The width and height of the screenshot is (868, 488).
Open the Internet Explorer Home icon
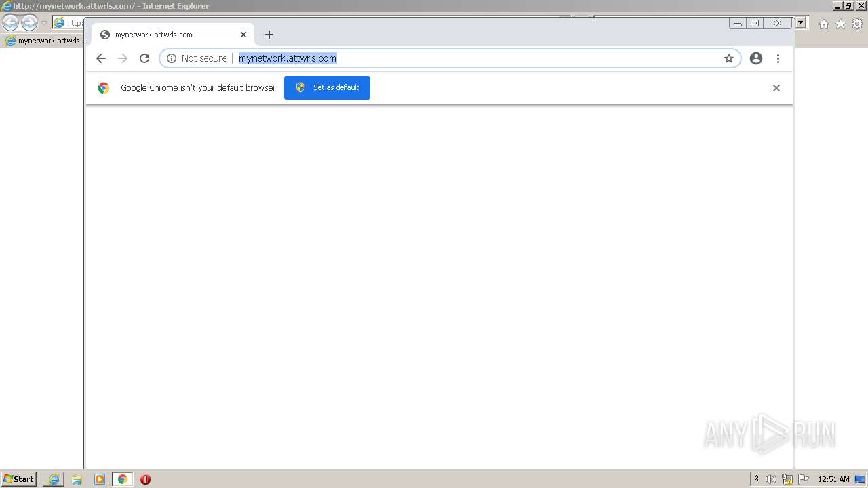823,24
